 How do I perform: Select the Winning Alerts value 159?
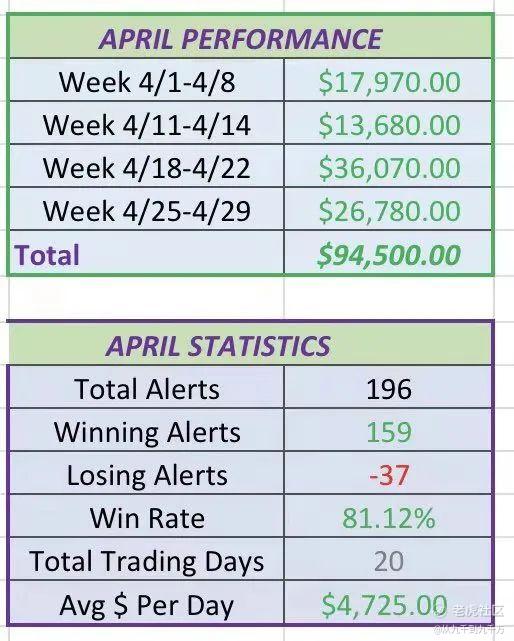click(388, 430)
